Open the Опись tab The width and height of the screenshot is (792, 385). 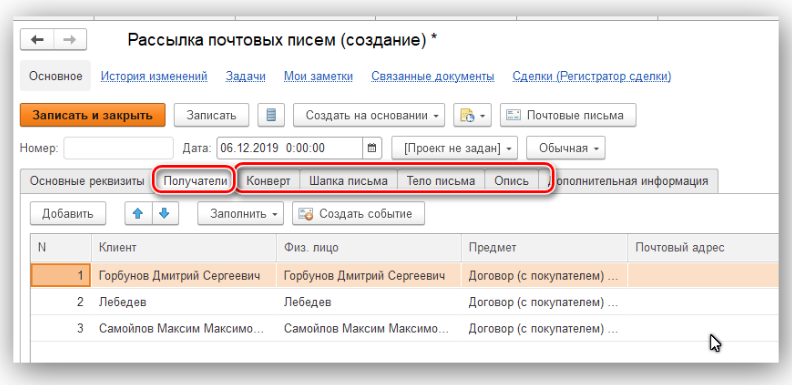[x=511, y=181]
